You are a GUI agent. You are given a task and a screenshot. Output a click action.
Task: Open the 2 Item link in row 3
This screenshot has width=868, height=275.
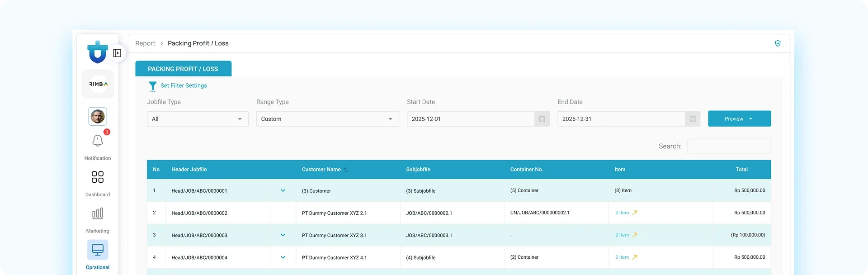[x=622, y=235]
